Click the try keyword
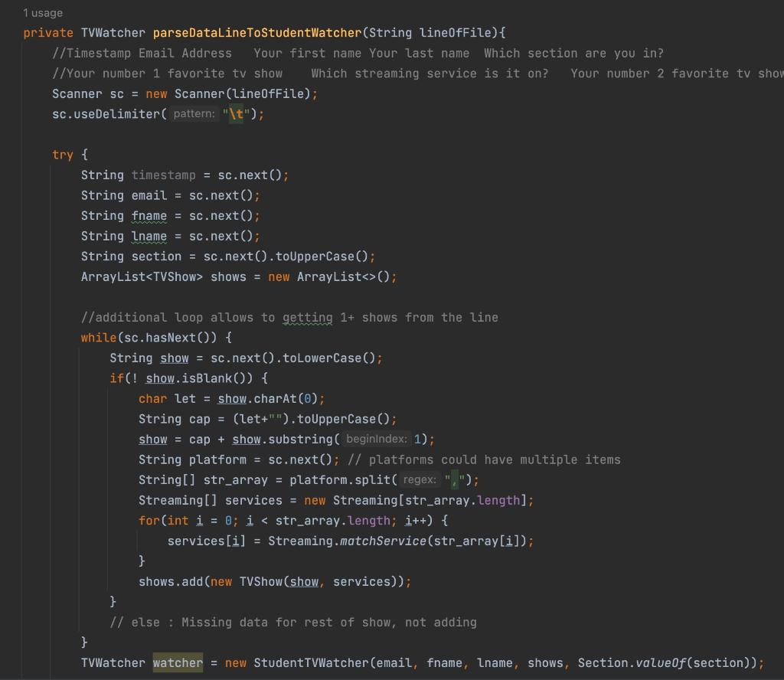The image size is (784, 680). 63,154
